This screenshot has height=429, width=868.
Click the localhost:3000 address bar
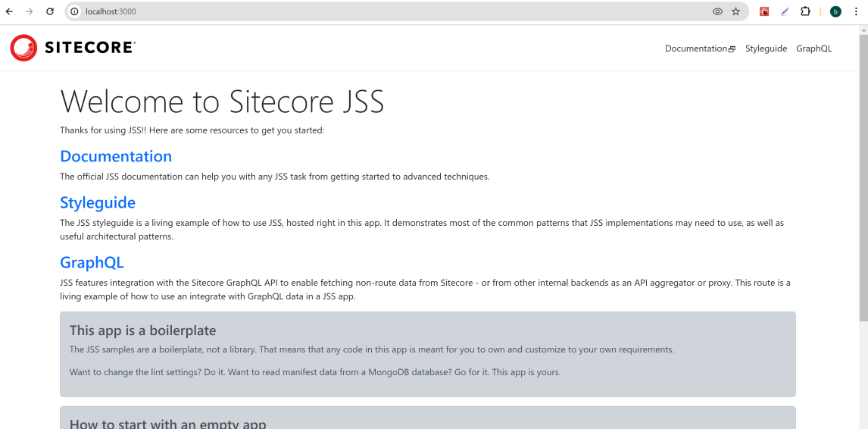click(x=379, y=11)
